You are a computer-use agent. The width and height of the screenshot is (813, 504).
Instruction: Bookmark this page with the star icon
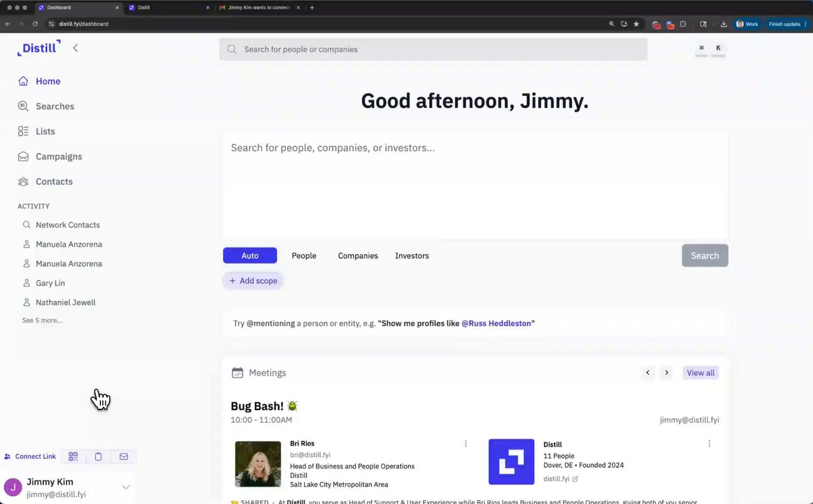(636, 24)
